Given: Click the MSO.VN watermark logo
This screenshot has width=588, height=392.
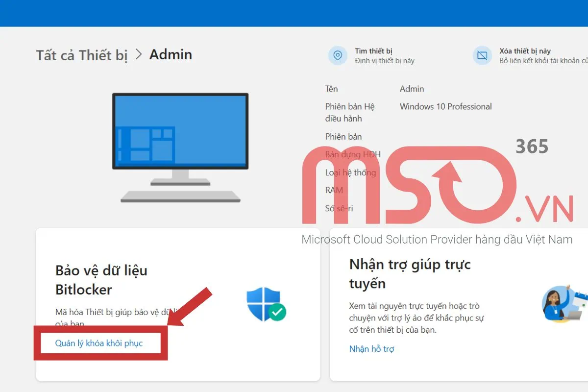Looking at the screenshot, I should point(436,186).
